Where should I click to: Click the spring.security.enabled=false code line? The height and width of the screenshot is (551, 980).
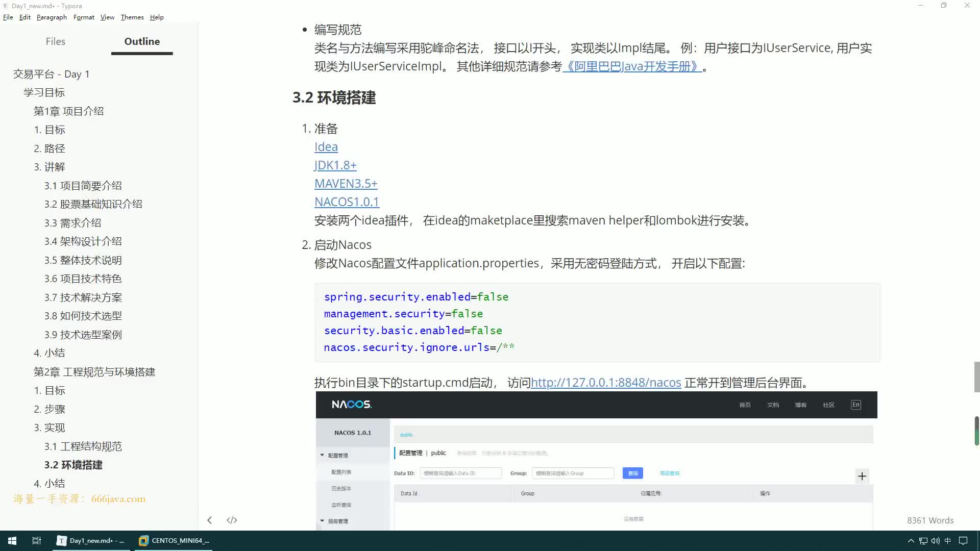click(416, 297)
